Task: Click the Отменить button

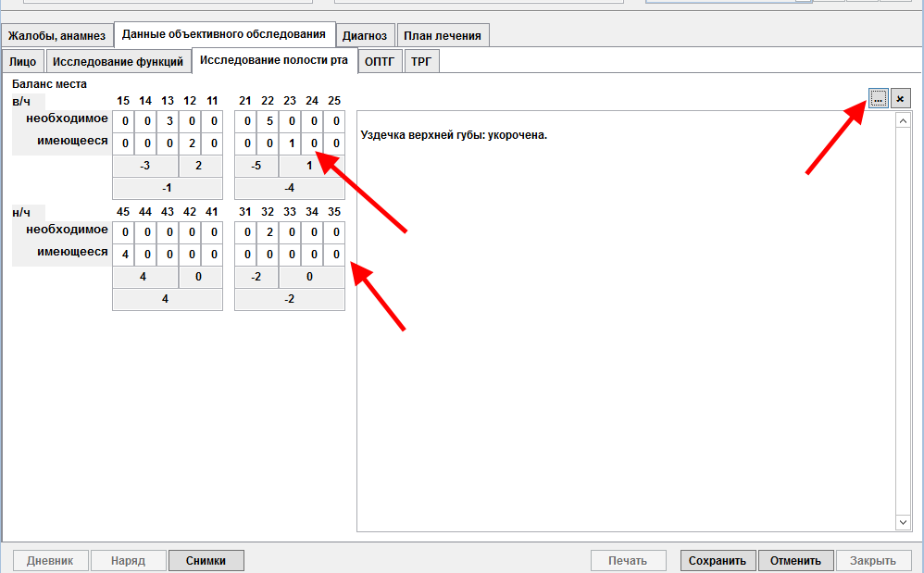Action: (795, 561)
